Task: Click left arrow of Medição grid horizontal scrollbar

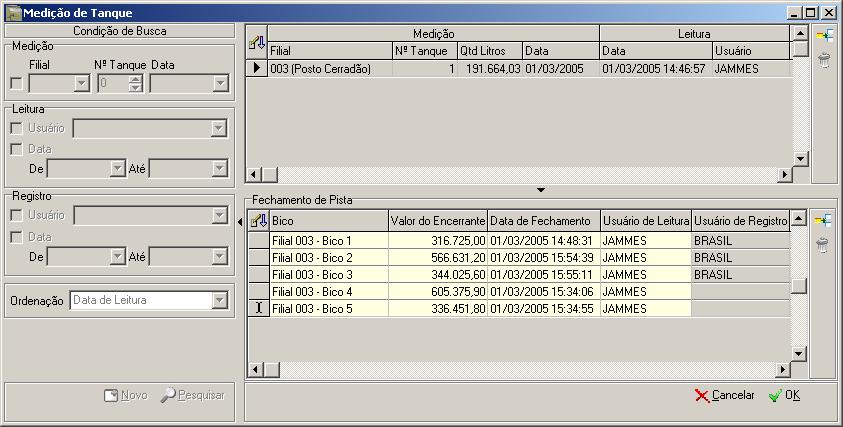Action: tap(254, 174)
